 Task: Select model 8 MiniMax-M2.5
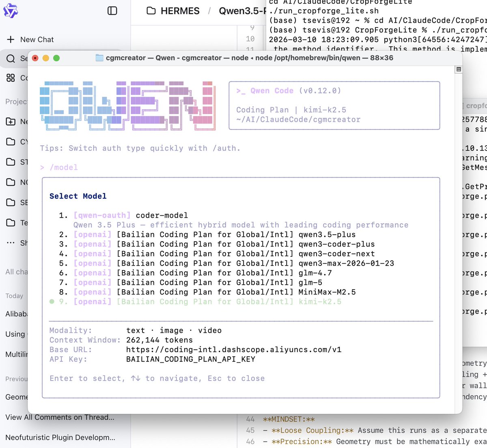click(207, 292)
